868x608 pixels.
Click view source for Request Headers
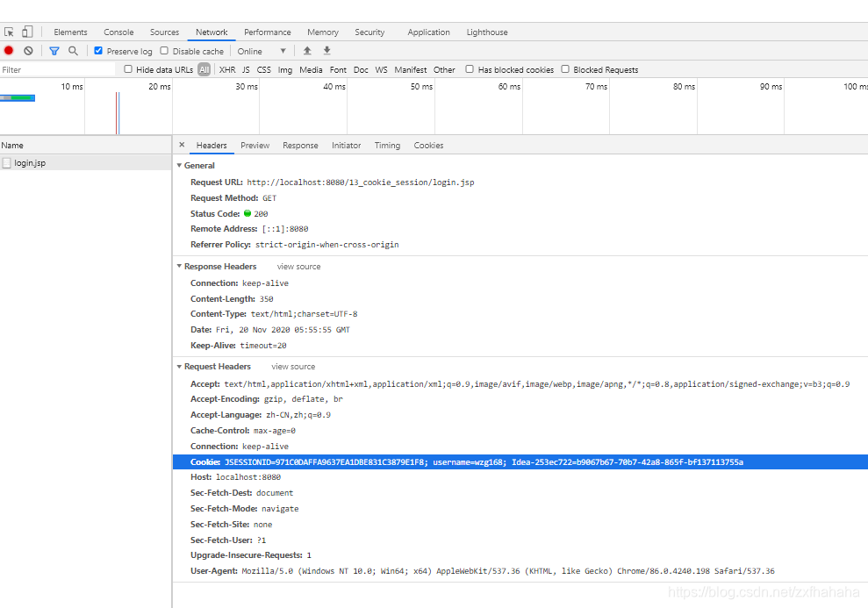click(293, 366)
